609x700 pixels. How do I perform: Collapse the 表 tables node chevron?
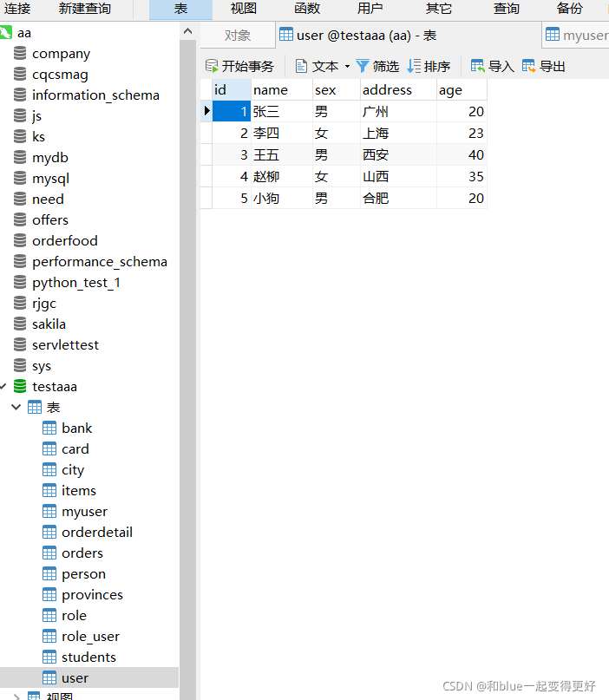(16, 407)
